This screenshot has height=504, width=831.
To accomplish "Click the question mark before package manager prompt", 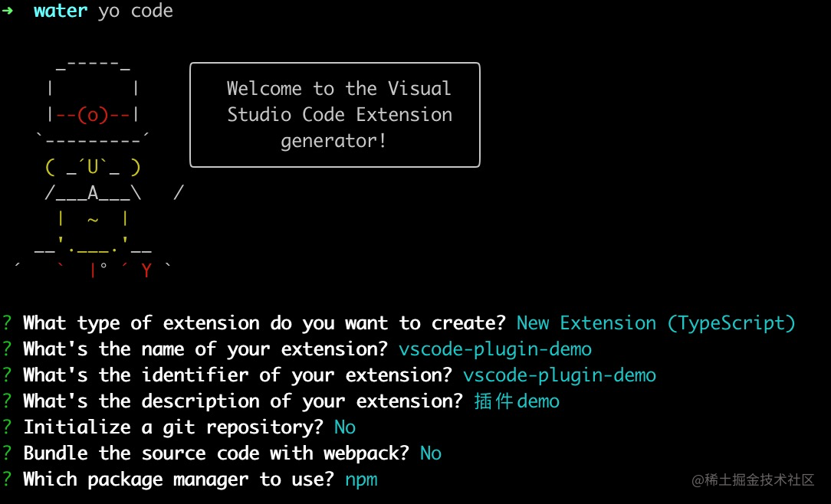I will (x=7, y=479).
